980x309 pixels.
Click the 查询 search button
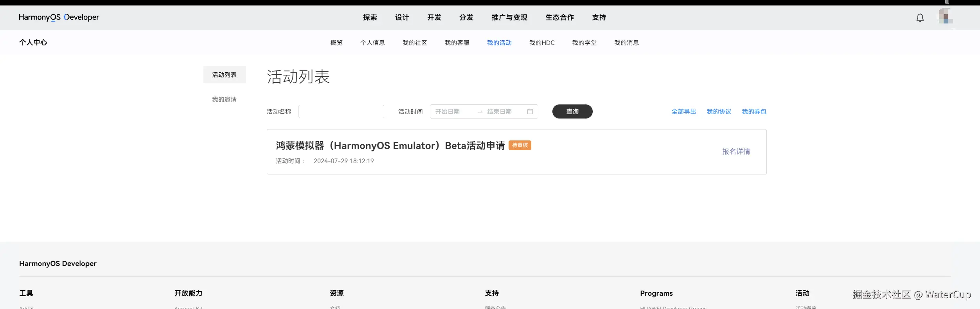point(572,111)
